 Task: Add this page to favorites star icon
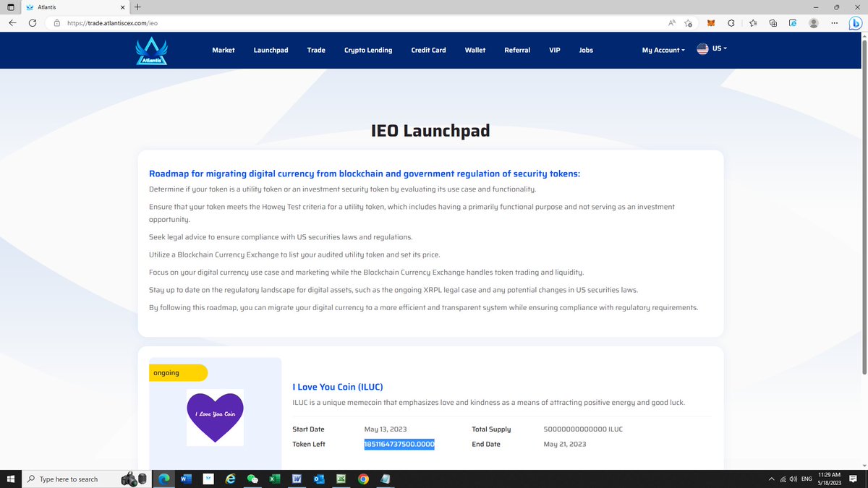(x=689, y=23)
